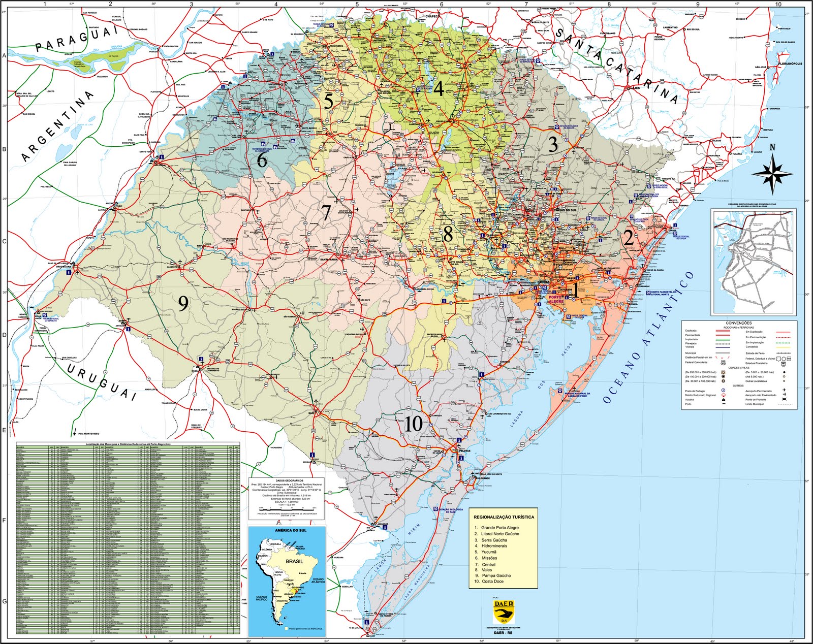Viewport: 813px width, 644px height.
Task: Select Yucumã in region list
Action: point(486,552)
